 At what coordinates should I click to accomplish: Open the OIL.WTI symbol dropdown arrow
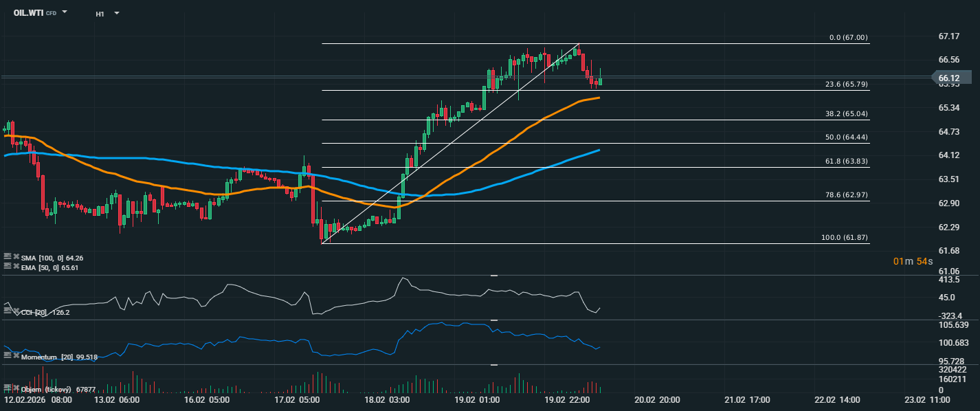click(65, 12)
